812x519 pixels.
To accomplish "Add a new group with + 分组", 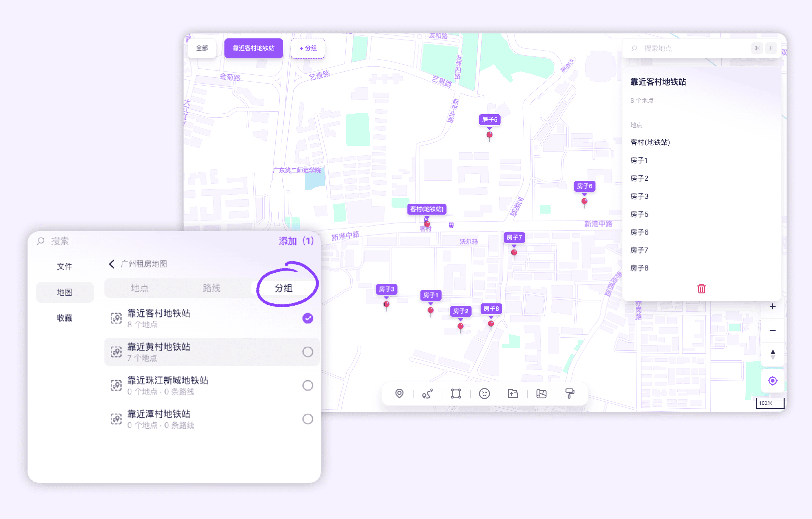I will (x=308, y=48).
